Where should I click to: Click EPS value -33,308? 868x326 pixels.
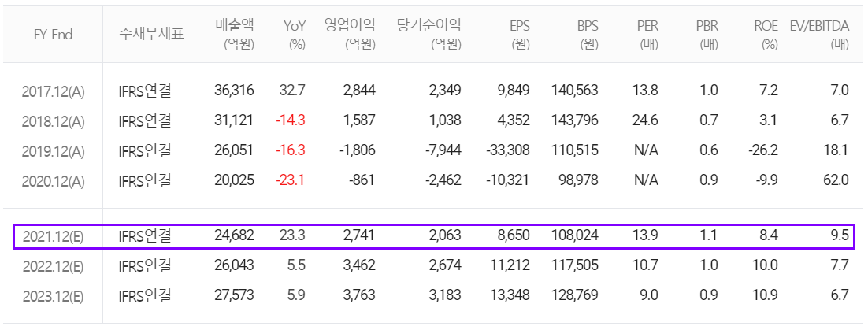click(x=506, y=150)
